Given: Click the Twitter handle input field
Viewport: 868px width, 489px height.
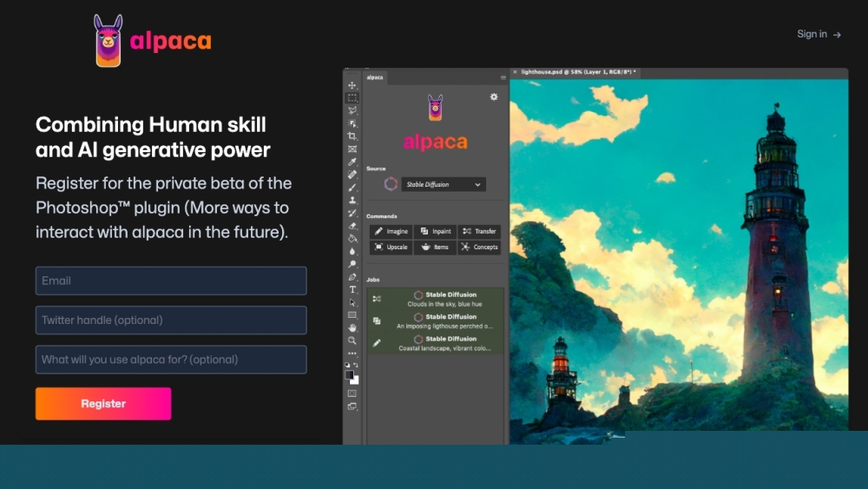Looking at the screenshot, I should (171, 320).
